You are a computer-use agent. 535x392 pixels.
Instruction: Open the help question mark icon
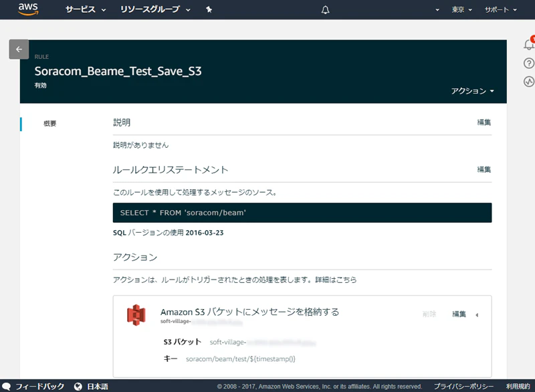[529, 63]
